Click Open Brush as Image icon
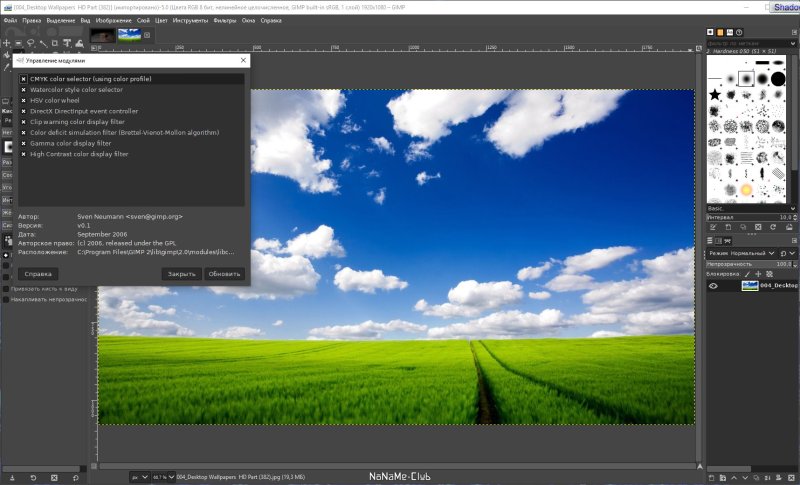800x485 pixels. click(x=789, y=227)
